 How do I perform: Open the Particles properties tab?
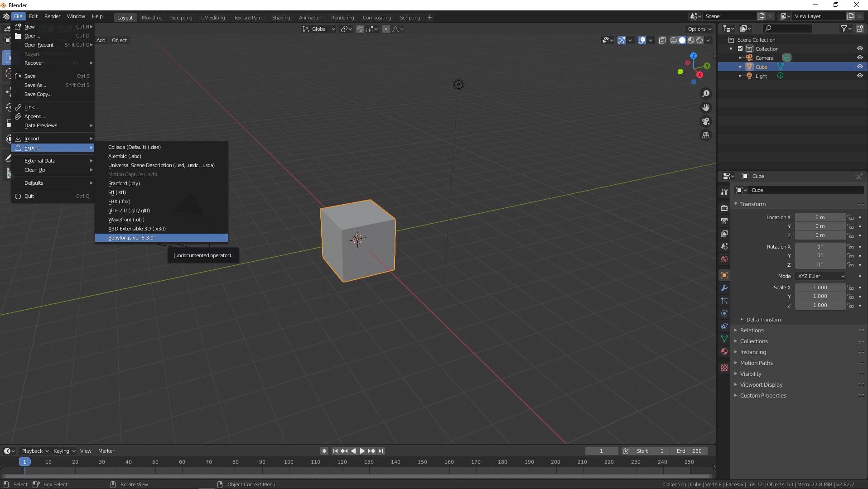click(724, 301)
